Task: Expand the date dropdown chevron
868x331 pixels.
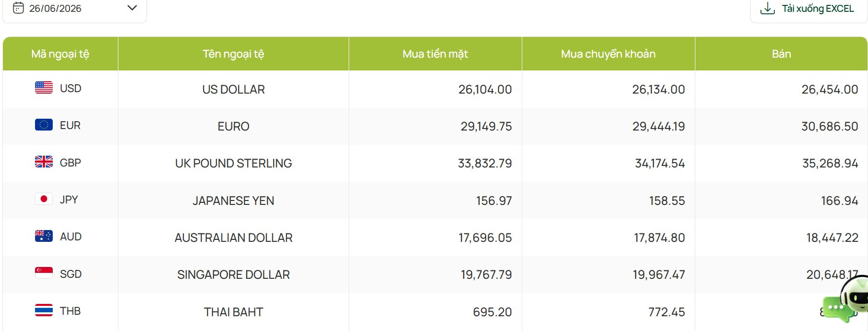Action: point(132,8)
